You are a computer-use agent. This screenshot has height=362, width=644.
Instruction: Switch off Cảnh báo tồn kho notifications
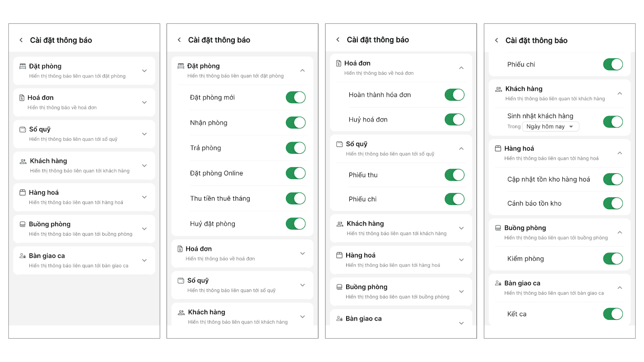tap(613, 204)
